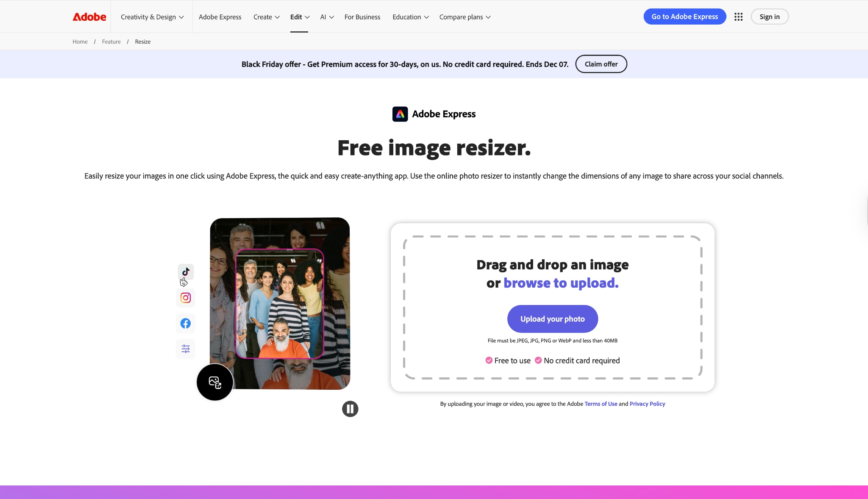Viewport: 868px width, 499px height.
Task: Expand the Create dropdown
Action: pos(266,17)
